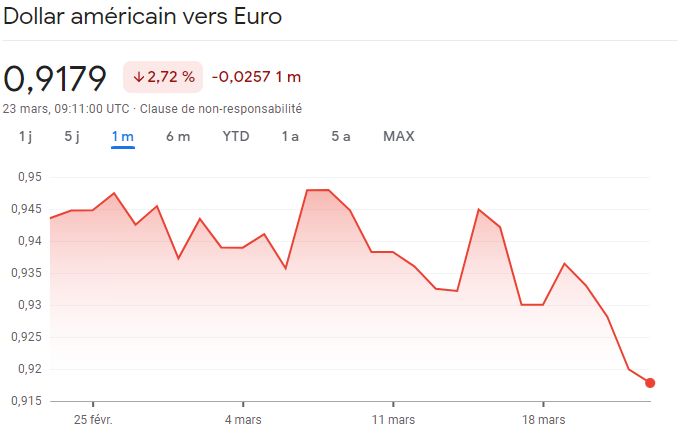Click the 4 mars date axis label
Image resolution: width=678 pixels, height=437 pixels.
(244, 420)
